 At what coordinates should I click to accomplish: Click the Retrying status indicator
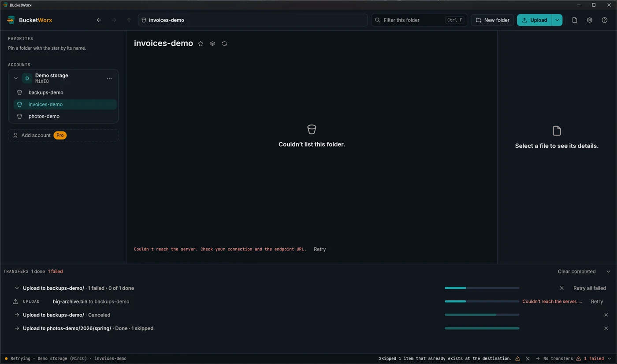click(18, 359)
